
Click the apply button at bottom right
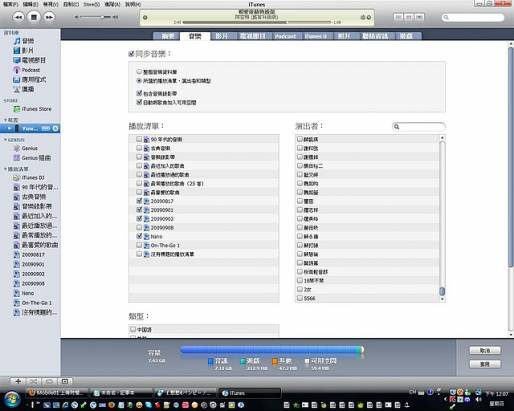[x=485, y=364]
